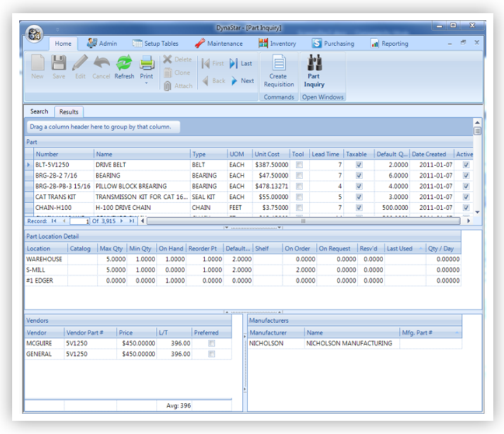Open the Print dropdown arrow

click(147, 83)
